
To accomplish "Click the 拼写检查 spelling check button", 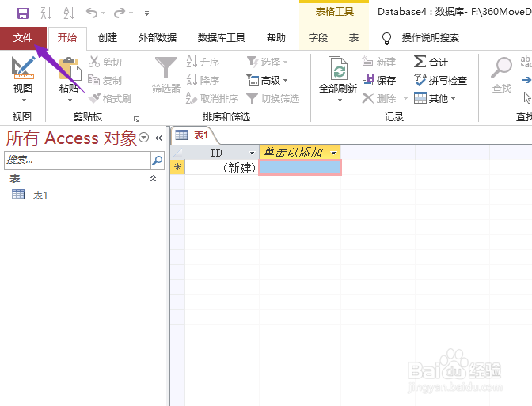I will point(441,81).
